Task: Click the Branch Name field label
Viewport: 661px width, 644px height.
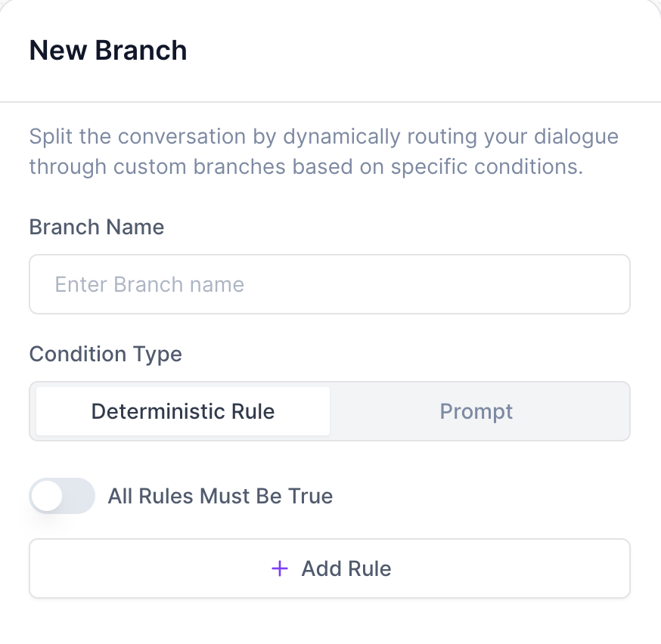Action: click(97, 227)
